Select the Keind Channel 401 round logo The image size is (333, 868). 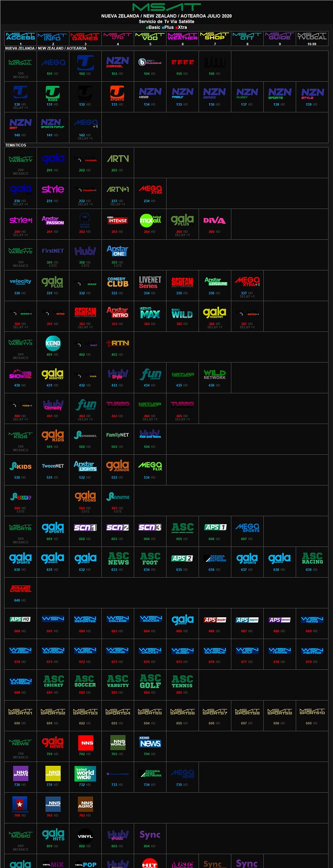pyautogui.click(x=53, y=343)
